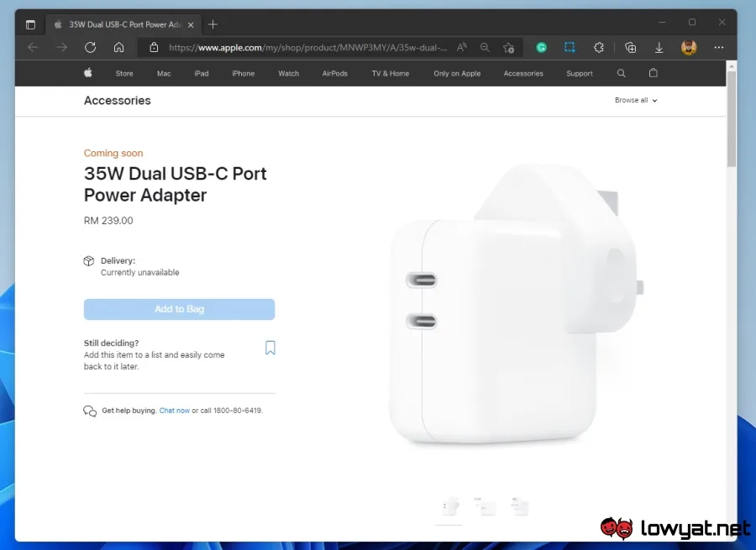The height and width of the screenshot is (550, 756).
Task: Search apple.com with magnifier icon
Action: [621, 73]
